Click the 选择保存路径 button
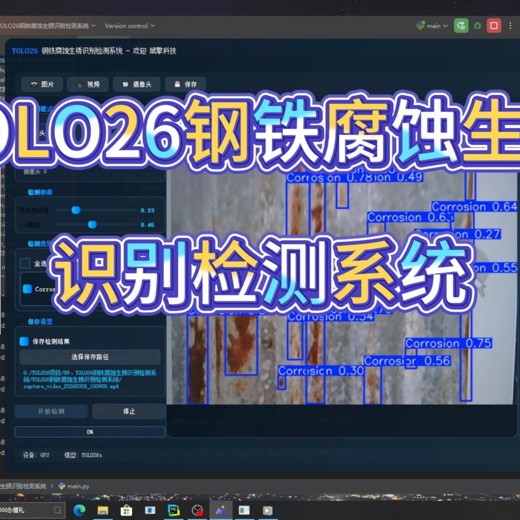The width and height of the screenshot is (520, 520). point(90,357)
